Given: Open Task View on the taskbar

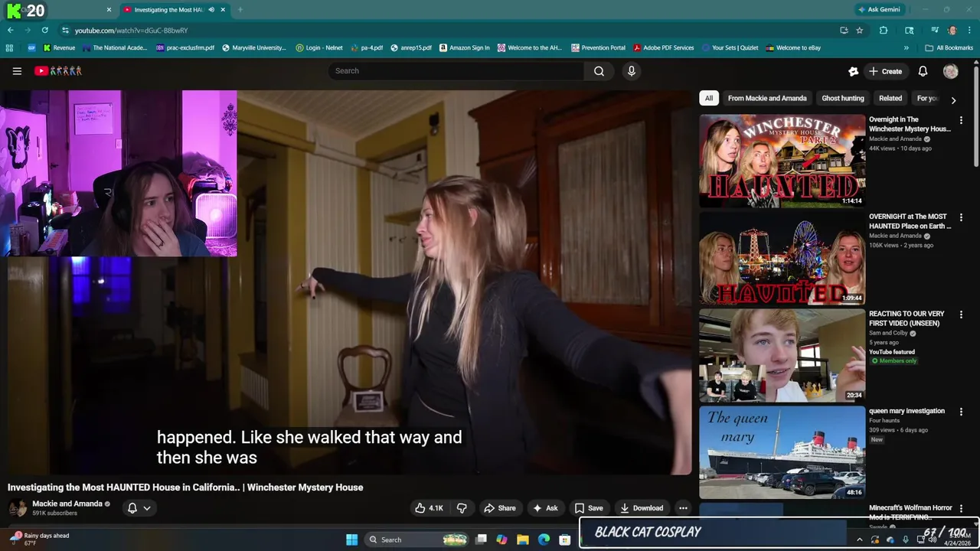Looking at the screenshot, I should tap(481, 540).
